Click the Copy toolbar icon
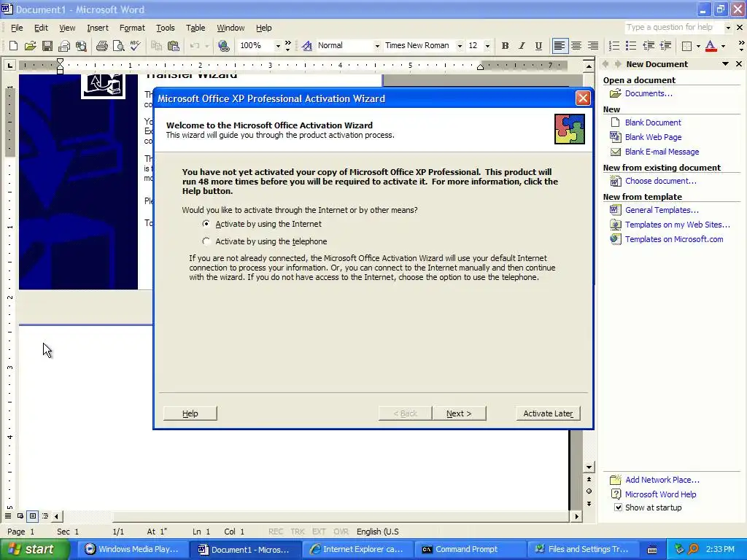 tap(156, 46)
